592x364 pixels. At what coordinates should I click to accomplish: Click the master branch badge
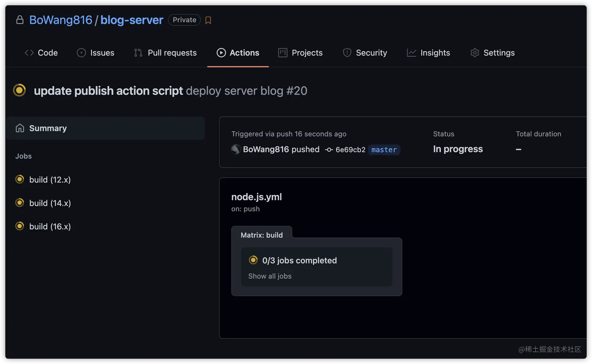[384, 150]
